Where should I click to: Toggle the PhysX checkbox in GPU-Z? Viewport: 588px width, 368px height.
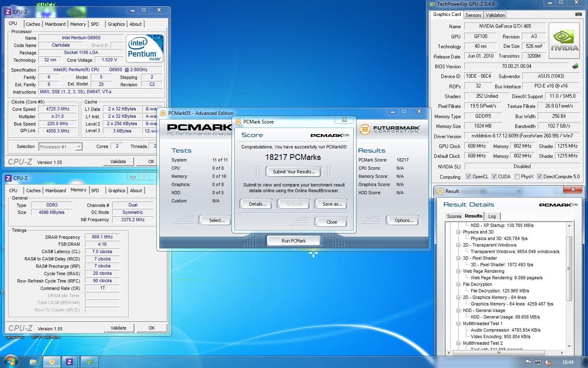click(517, 177)
